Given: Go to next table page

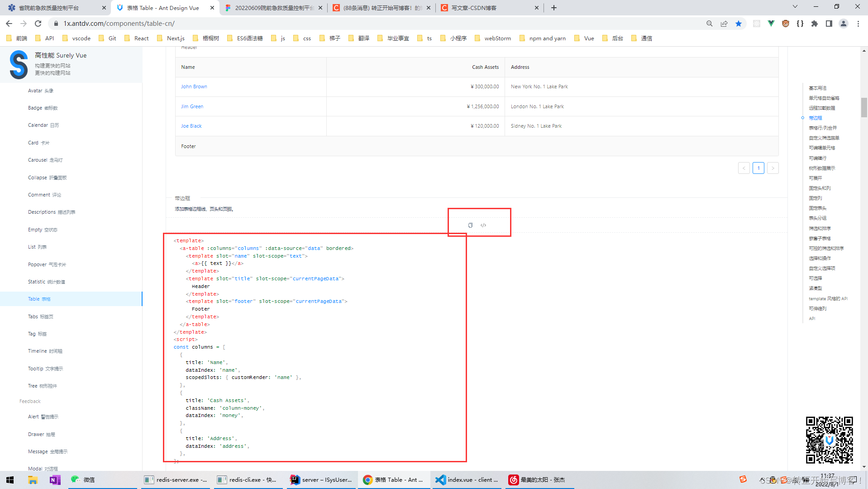Looking at the screenshot, I should (x=773, y=168).
